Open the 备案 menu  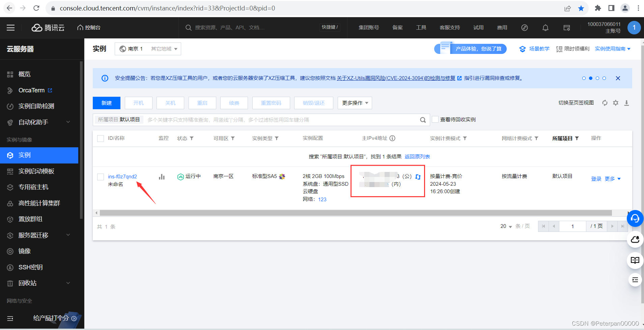click(x=397, y=28)
